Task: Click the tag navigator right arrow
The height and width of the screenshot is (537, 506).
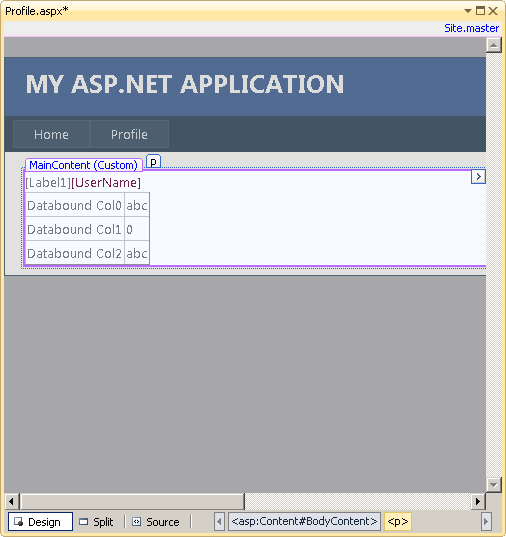Action: pos(486,522)
